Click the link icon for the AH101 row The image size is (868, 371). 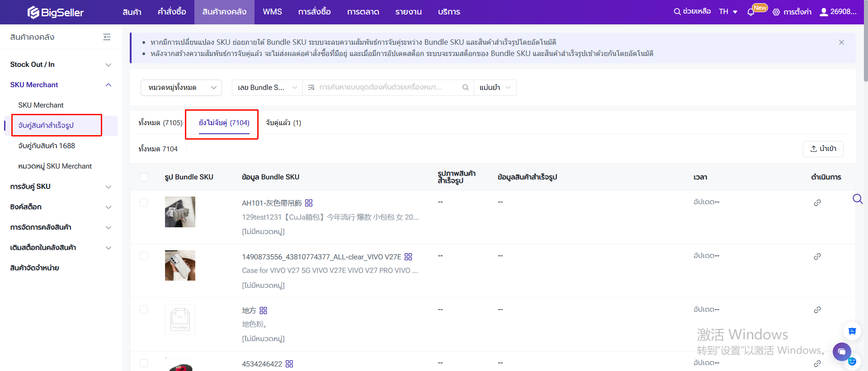[x=817, y=203]
